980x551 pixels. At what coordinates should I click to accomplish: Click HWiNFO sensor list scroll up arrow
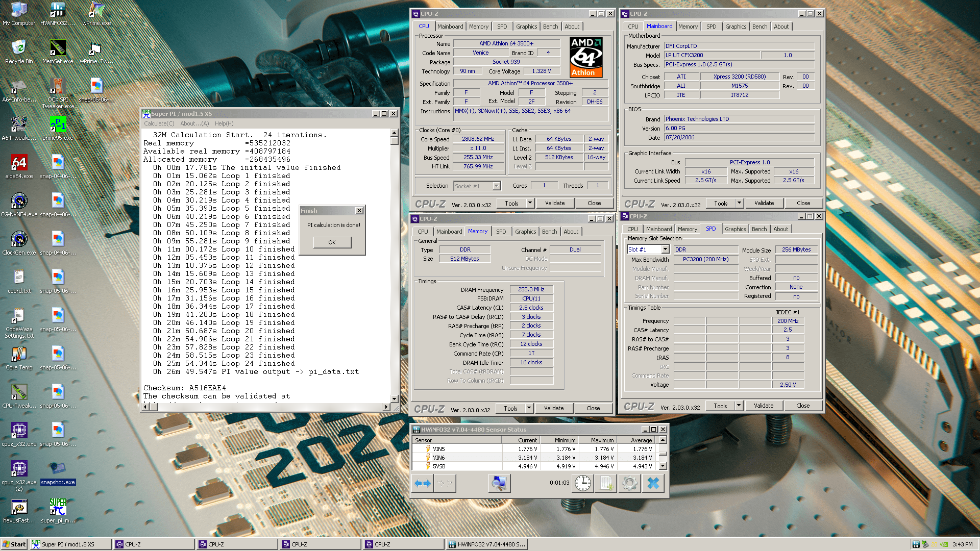click(663, 440)
